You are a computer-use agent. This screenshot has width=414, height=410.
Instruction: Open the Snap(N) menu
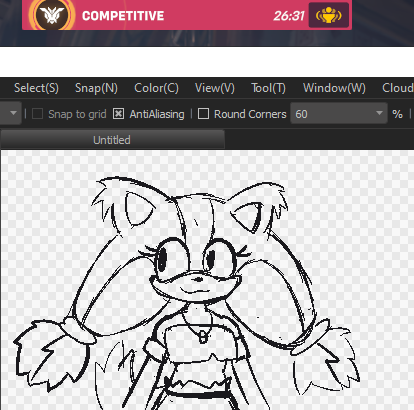(x=96, y=88)
